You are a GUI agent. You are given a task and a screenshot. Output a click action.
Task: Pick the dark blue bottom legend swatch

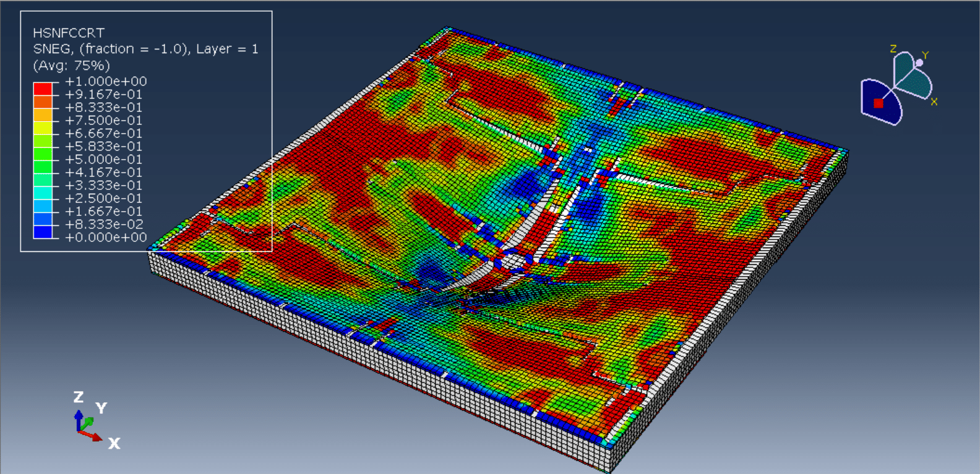[x=43, y=231]
